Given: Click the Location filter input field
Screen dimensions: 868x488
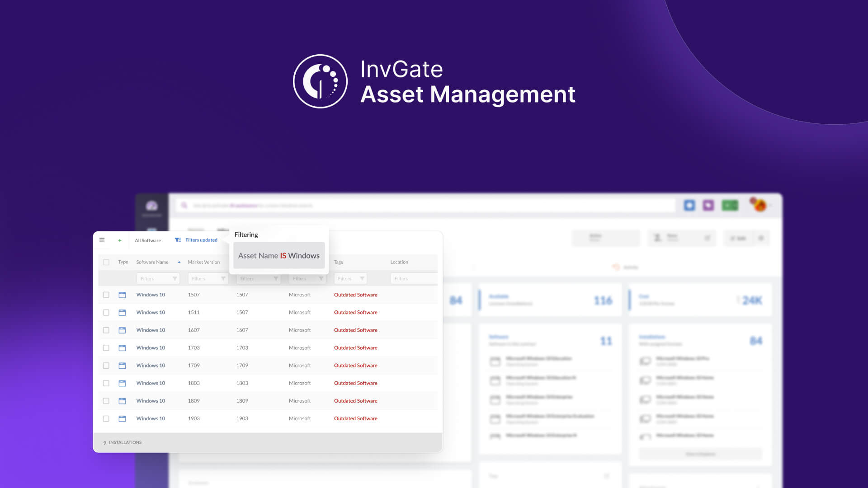Looking at the screenshot, I should (x=414, y=279).
